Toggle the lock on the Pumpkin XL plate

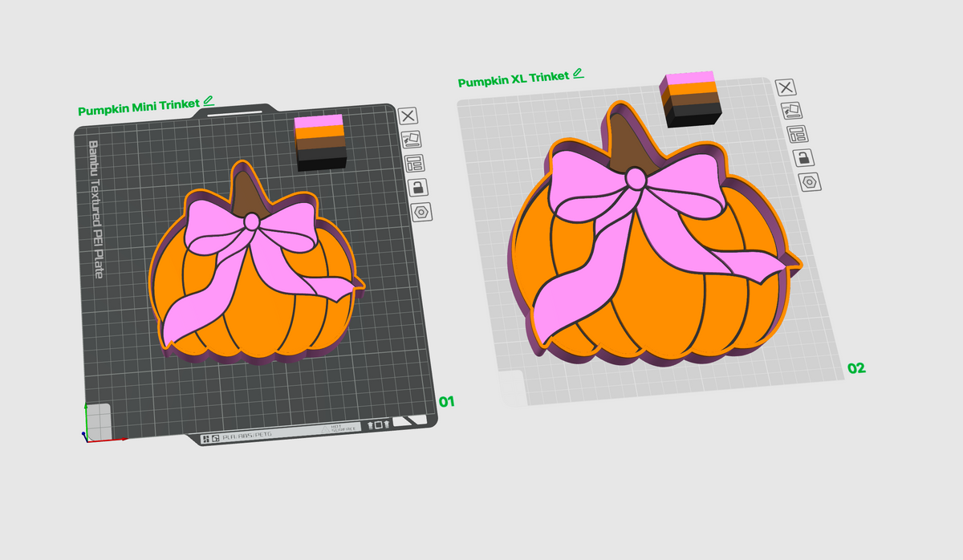click(804, 158)
